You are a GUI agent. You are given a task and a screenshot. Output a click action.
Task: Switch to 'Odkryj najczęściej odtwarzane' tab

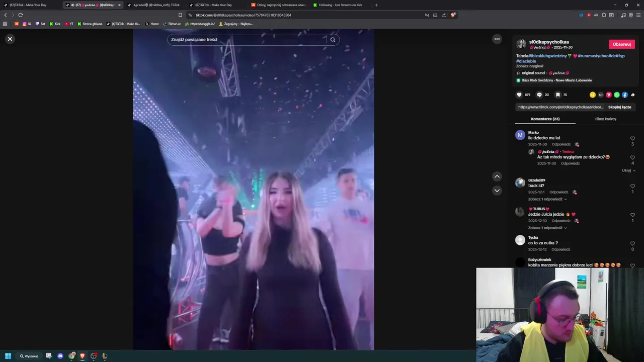(x=278, y=5)
